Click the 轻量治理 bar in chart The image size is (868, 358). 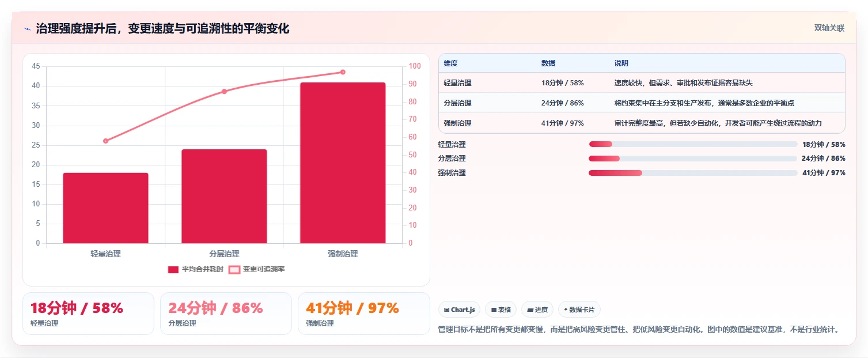(x=105, y=208)
